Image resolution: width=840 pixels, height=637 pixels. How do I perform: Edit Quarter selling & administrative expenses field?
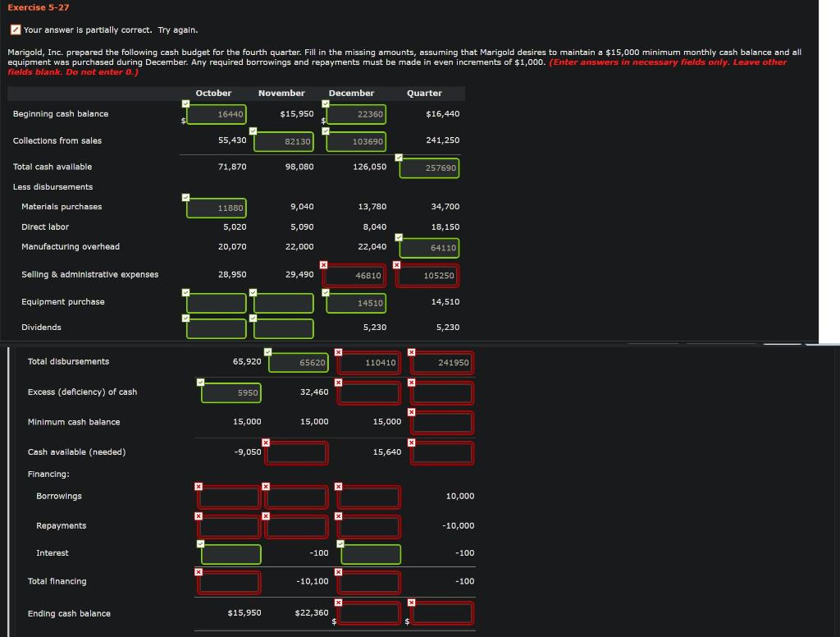[x=427, y=276]
